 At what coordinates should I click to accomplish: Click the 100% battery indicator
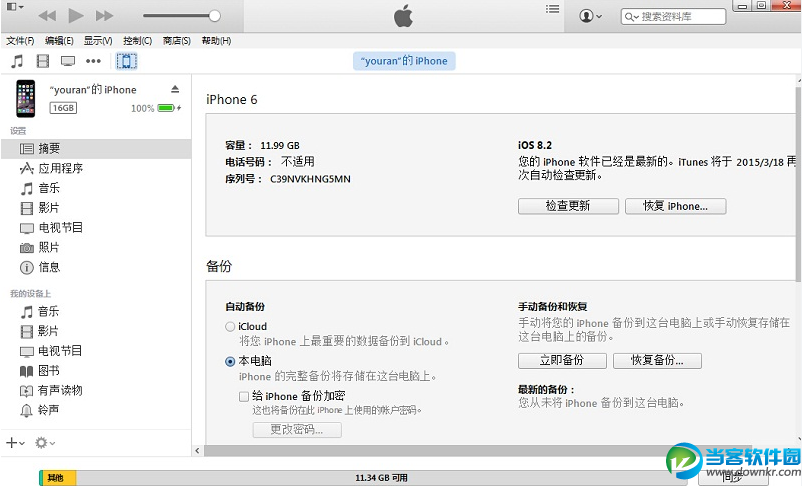[156, 108]
